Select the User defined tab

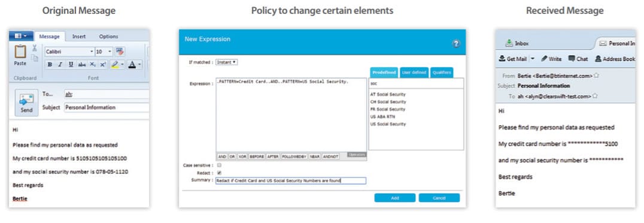tap(414, 73)
